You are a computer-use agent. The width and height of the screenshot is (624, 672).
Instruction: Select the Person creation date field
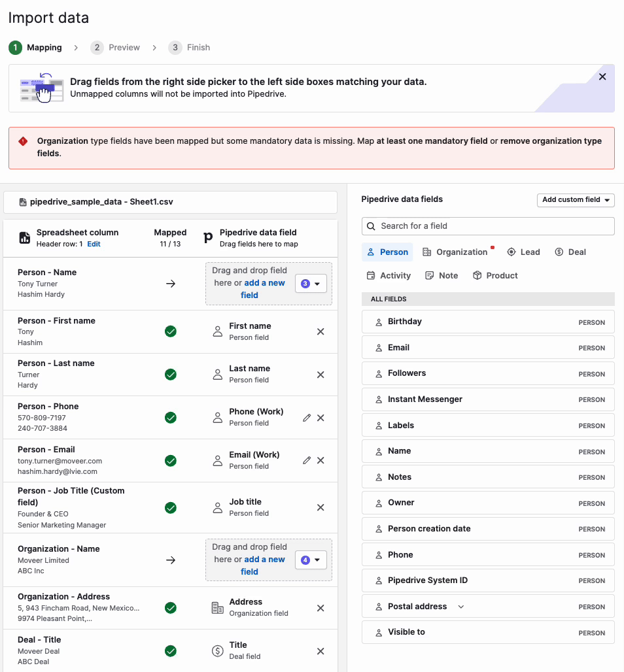click(x=488, y=529)
